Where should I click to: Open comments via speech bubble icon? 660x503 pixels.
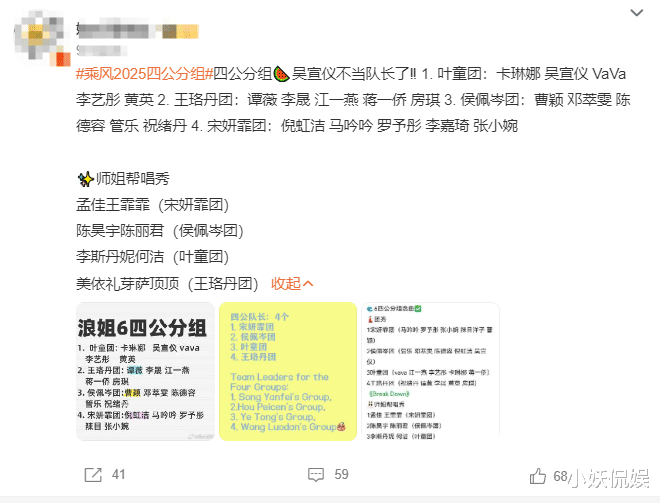316,475
